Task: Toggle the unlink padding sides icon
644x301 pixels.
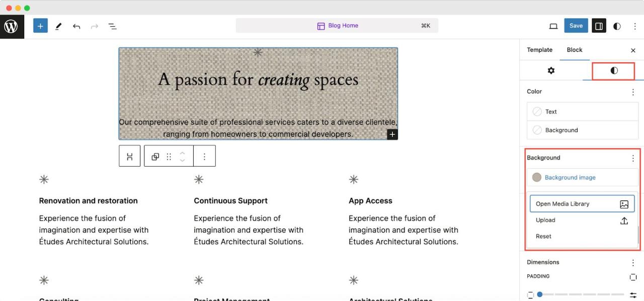Action: pyautogui.click(x=633, y=277)
